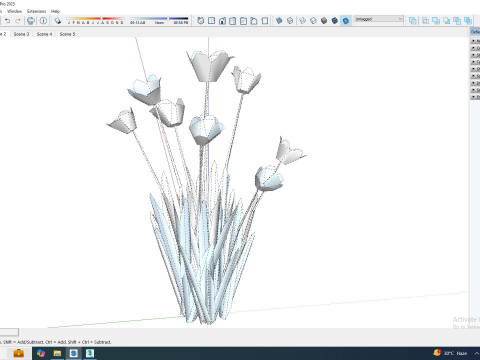This screenshot has height=360, width=480.
Task: Switch to Scene 5 tab
Action: click(67, 34)
